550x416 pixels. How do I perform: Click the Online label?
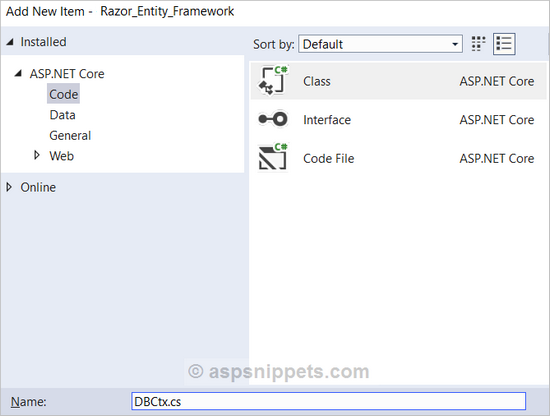coord(38,187)
